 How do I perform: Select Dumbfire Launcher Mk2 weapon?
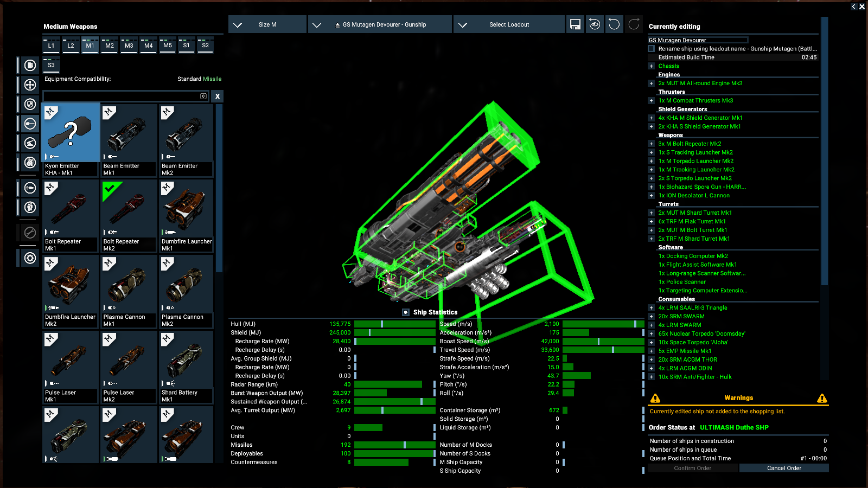pos(71,291)
